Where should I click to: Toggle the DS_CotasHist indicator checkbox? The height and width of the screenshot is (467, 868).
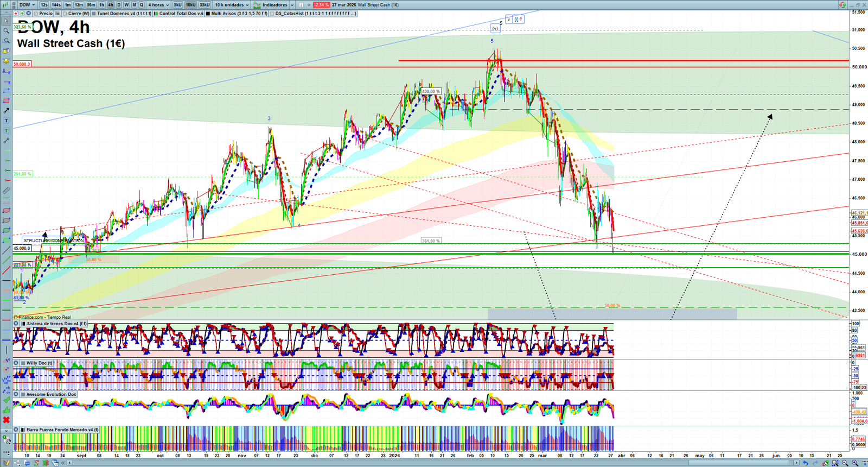pos(272,14)
